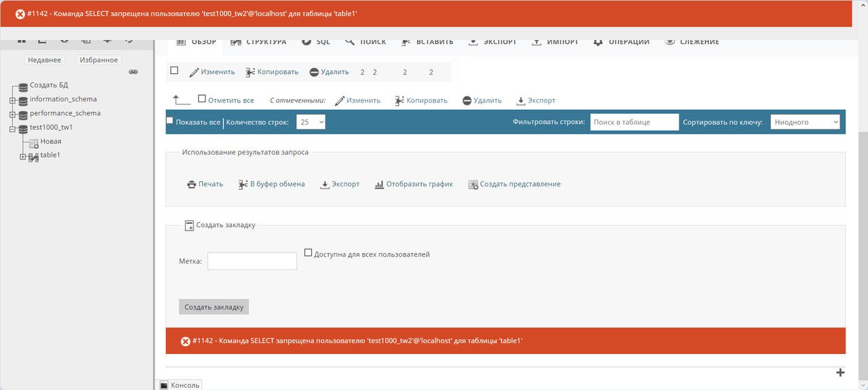This screenshot has width=868, height=390.
Task: Click the 'Отобразить график' chart icon
Action: click(379, 184)
